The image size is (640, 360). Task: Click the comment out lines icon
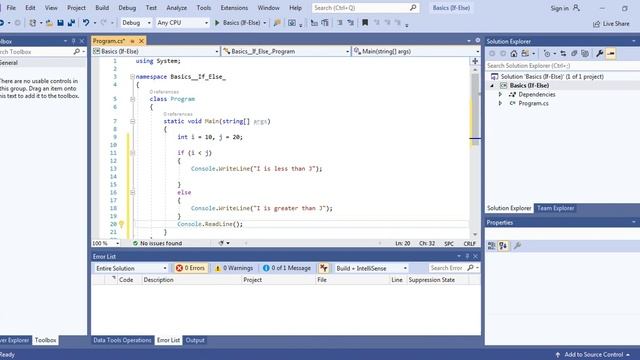coord(340,23)
